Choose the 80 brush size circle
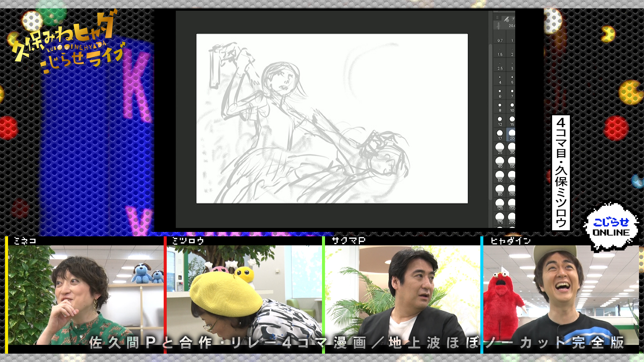The height and width of the screenshot is (362, 644). pos(500,190)
